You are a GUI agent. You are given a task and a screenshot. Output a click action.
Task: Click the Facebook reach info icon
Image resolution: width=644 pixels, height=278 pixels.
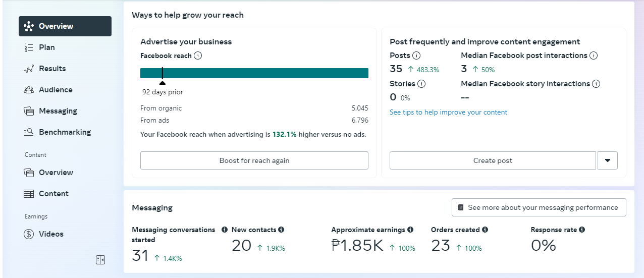click(x=198, y=56)
